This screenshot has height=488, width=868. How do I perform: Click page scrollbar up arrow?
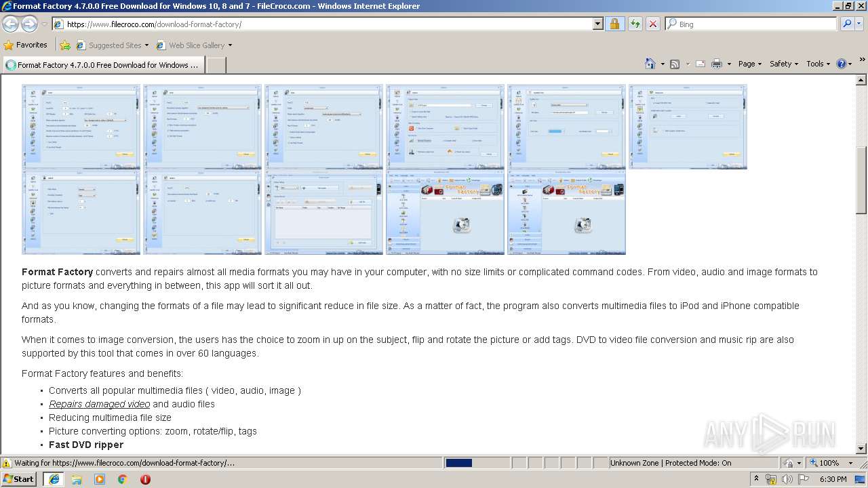click(861, 80)
